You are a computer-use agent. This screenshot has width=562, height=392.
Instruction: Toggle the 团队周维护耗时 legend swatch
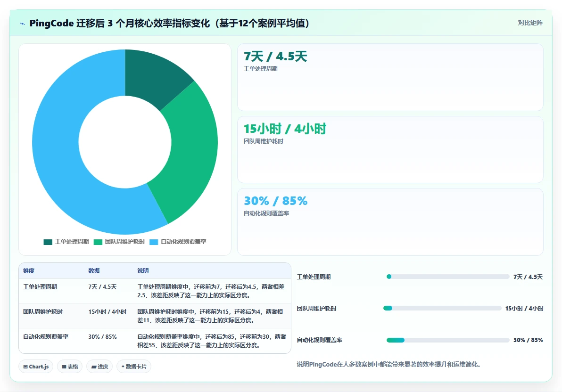(x=98, y=242)
